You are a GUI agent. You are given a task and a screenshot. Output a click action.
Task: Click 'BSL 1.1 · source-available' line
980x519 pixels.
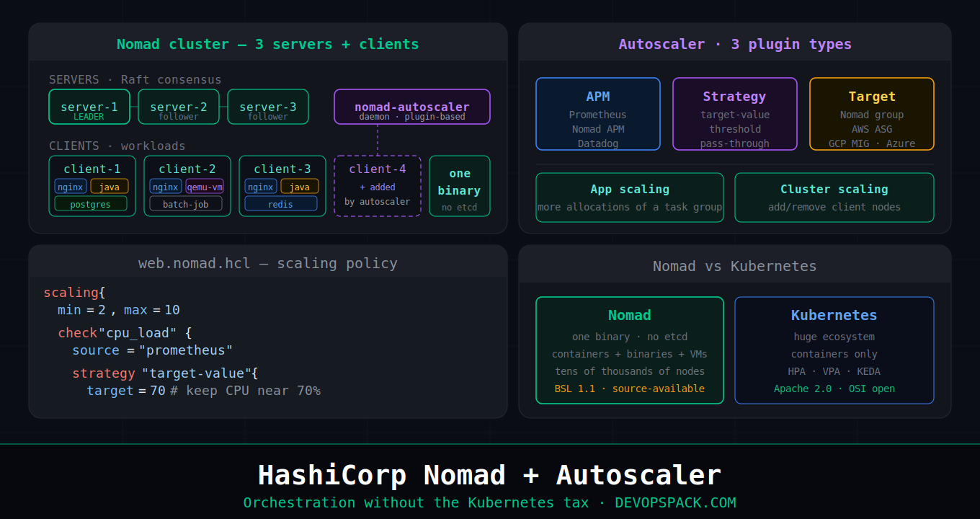click(x=630, y=389)
